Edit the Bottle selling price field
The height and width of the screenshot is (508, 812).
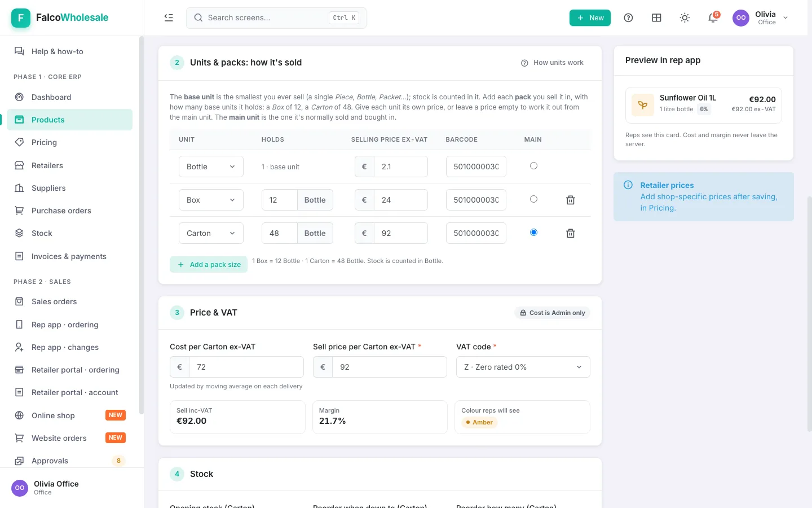[400, 167]
